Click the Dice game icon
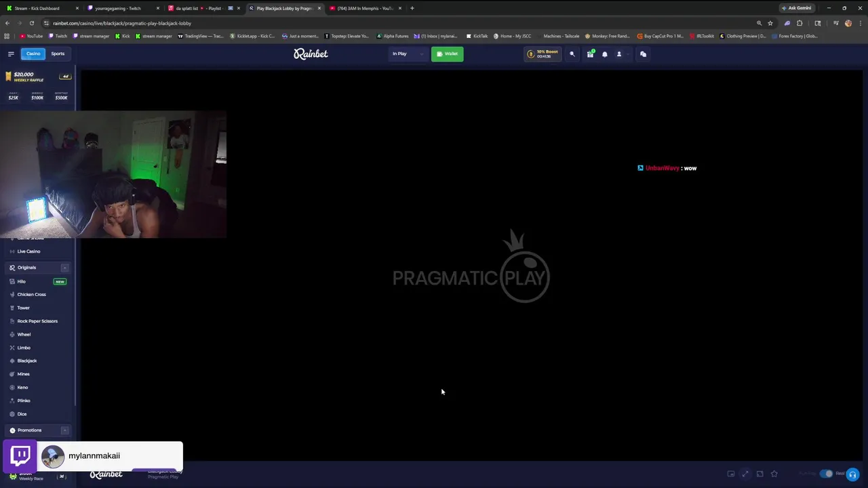Screen dimensions: 868x488 [x=12, y=414]
